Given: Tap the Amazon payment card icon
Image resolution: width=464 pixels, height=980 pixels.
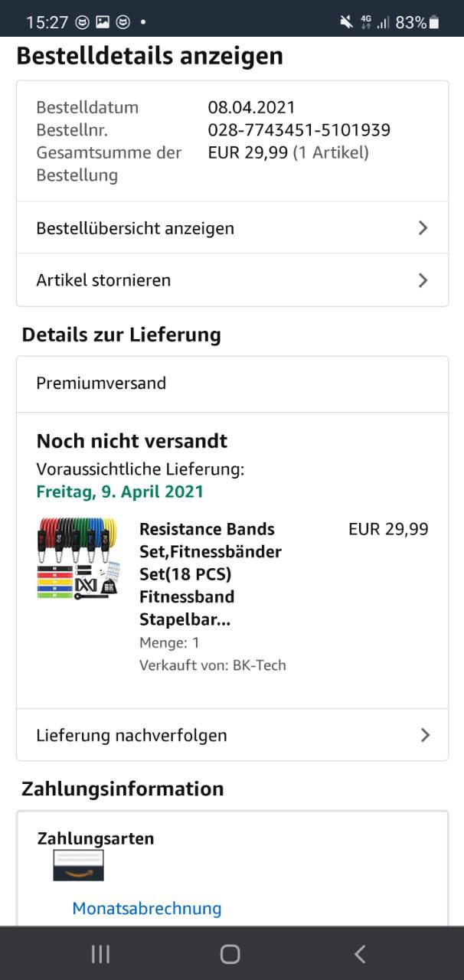Looking at the screenshot, I should click(78, 865).
